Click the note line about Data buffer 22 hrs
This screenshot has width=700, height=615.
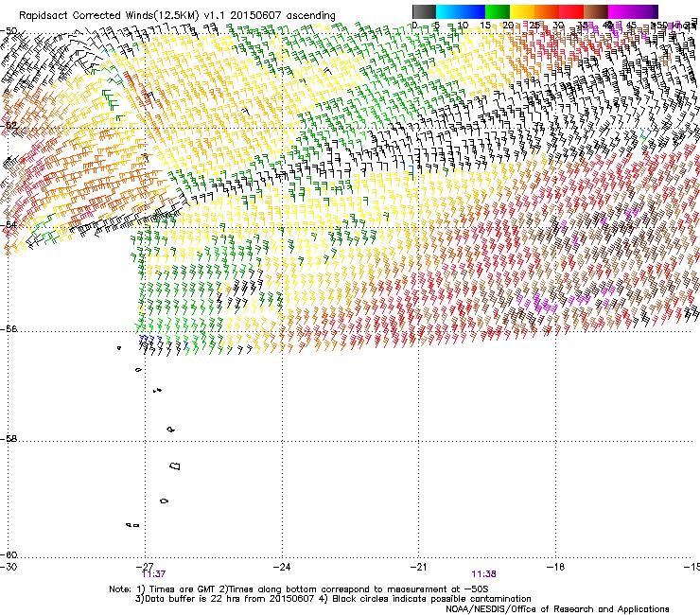[333, 599]
